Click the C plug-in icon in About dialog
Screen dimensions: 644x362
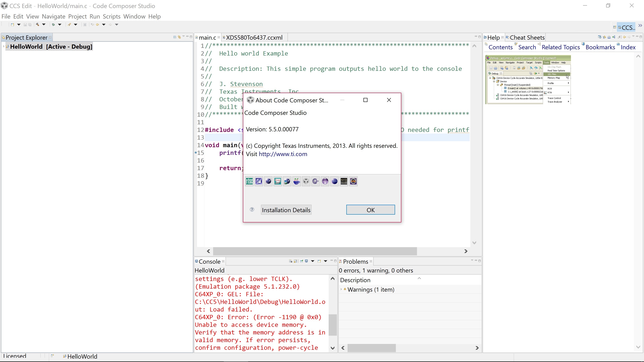click(x=316, y=181)
